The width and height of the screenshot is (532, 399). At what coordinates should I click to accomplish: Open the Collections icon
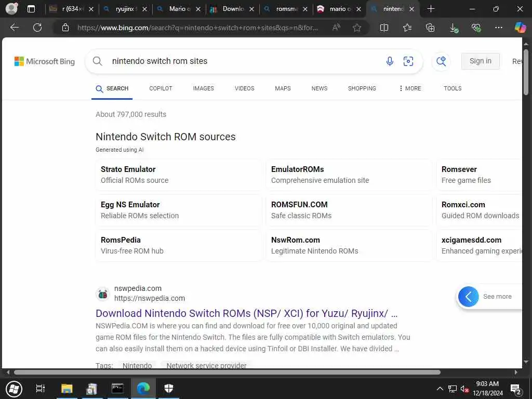click(430, 28)
